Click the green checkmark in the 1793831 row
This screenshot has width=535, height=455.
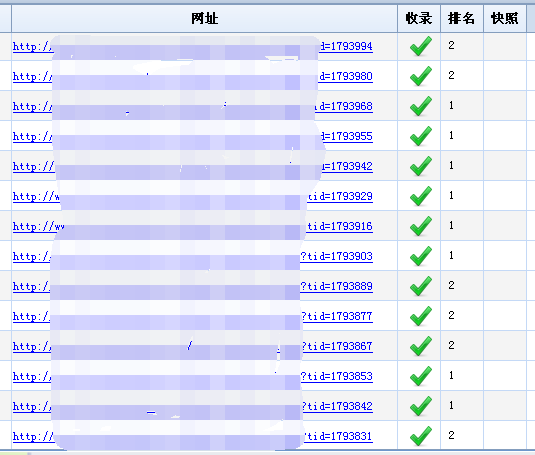421,436
